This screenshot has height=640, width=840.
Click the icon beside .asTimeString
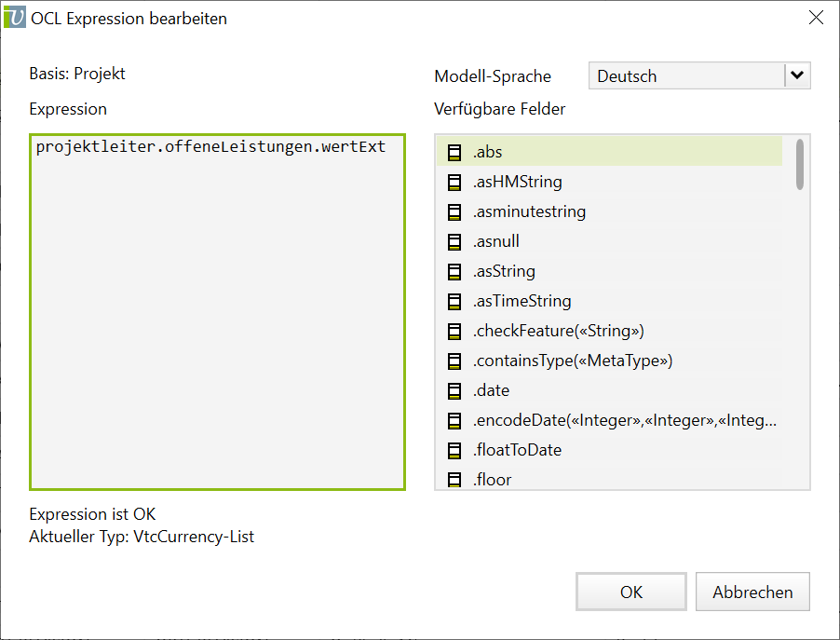[454, 301]
